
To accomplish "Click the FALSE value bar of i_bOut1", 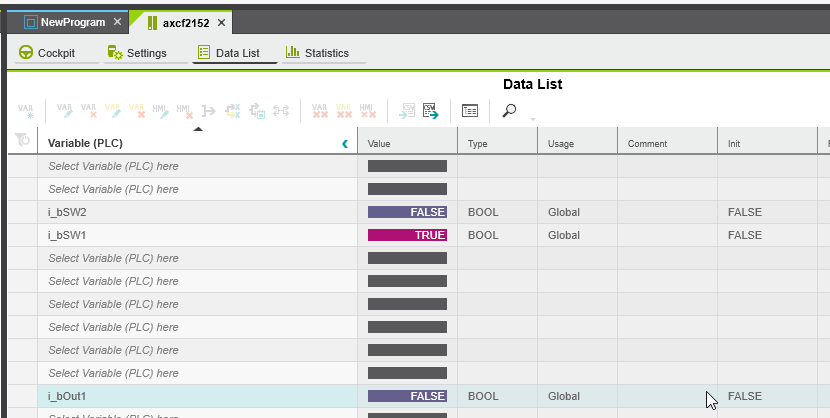I will [407, 396].
